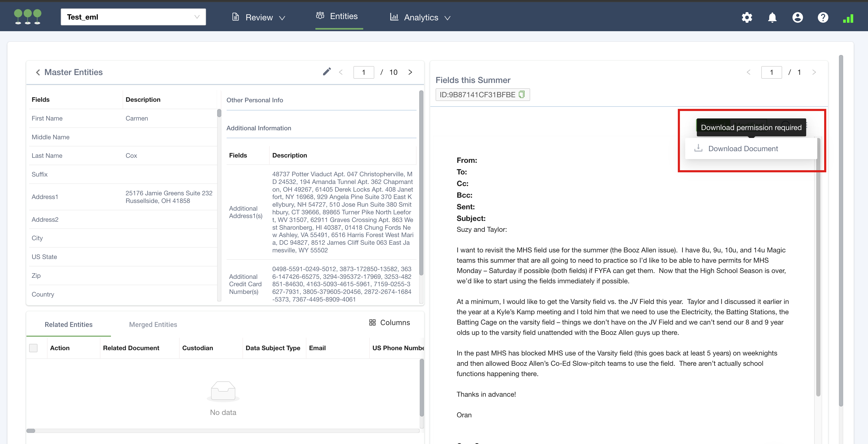Click the three-trees application logo
This screenshot has height=444, width=868.
28,17
